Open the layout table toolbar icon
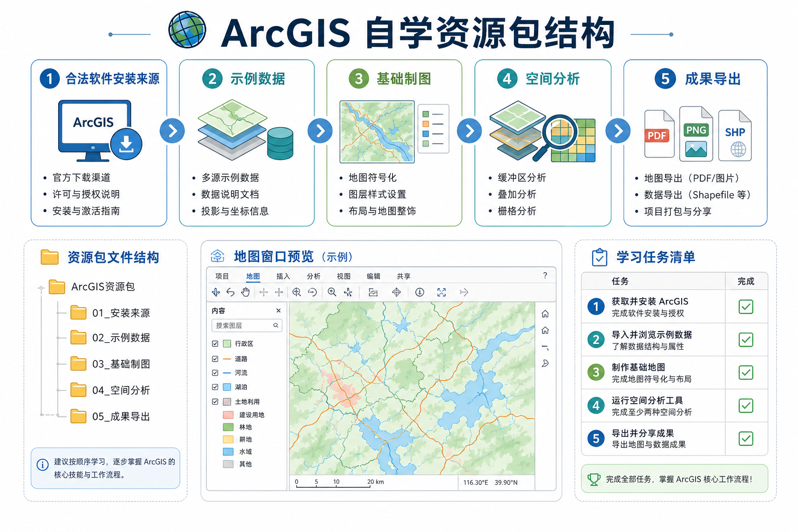Viewport: 798px width, 532px height. click(x=373, y=292)
